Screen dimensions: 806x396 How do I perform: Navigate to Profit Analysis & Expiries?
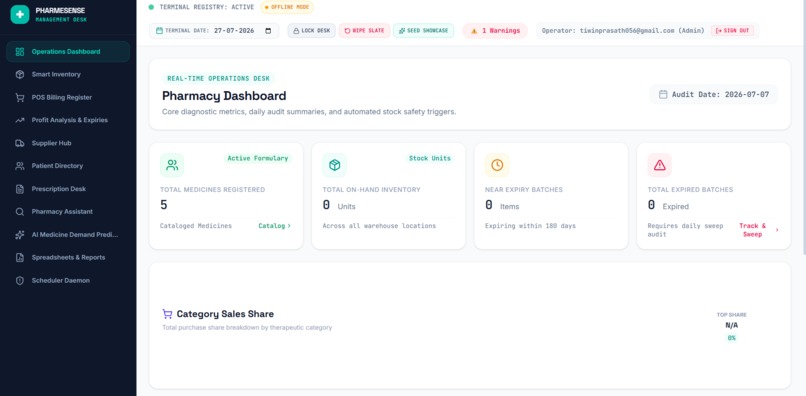point(68,120)
